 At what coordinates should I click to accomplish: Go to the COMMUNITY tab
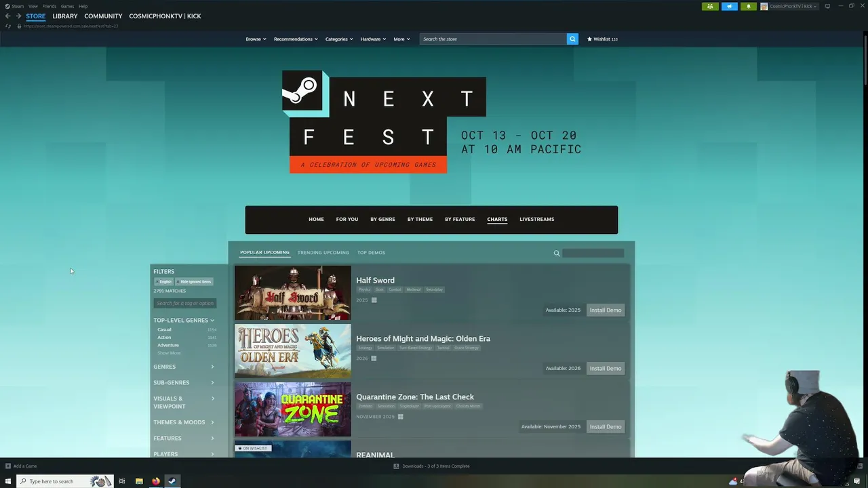(x=103, y=16)
